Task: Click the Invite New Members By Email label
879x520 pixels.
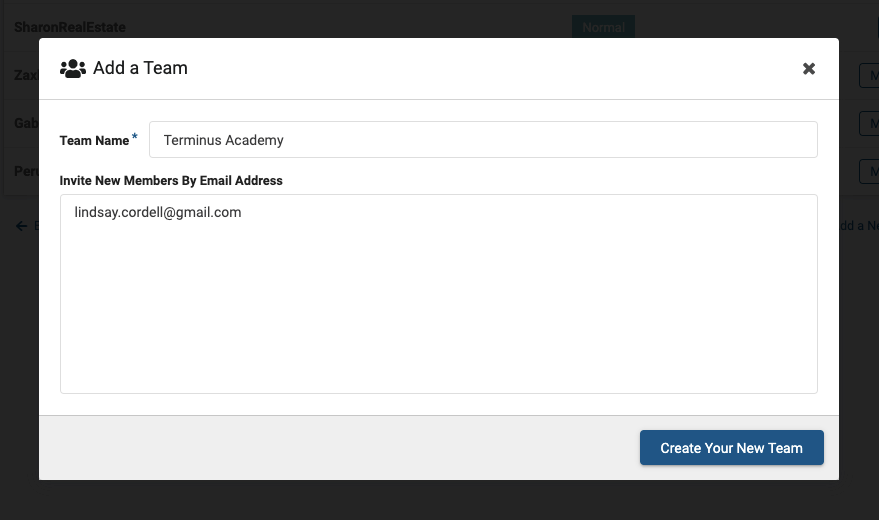Action: coord(171,180)
